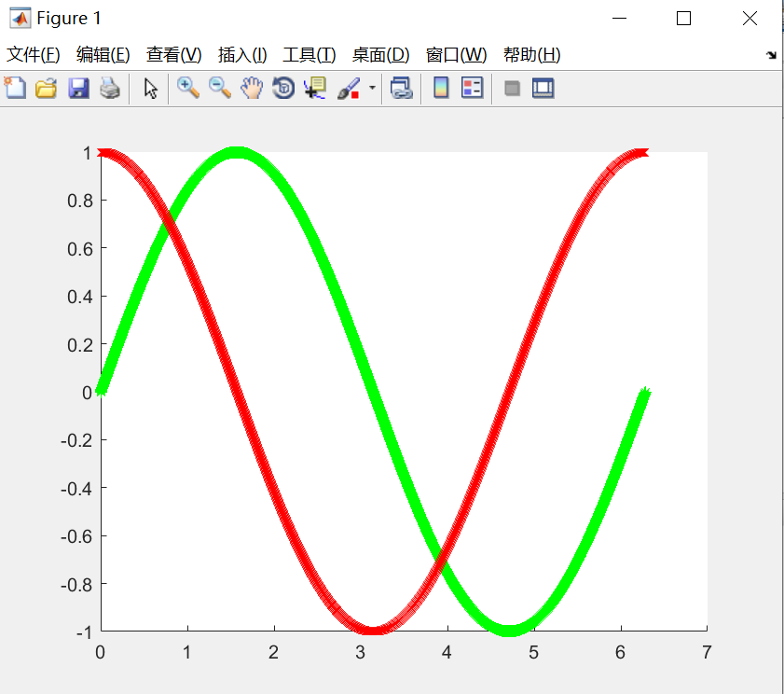The height and width of the screenshot is (694, 784).
Task: Minimize the Figure 1 window
Action: [620, 19]
